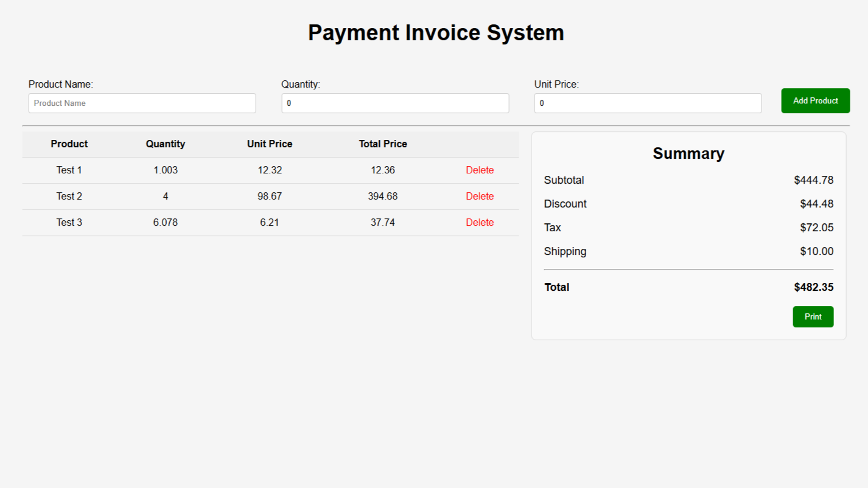Viewport: 868px width, 488px height.
Task: Click the bold Total amount $482.35
Action: coord(813,287)
